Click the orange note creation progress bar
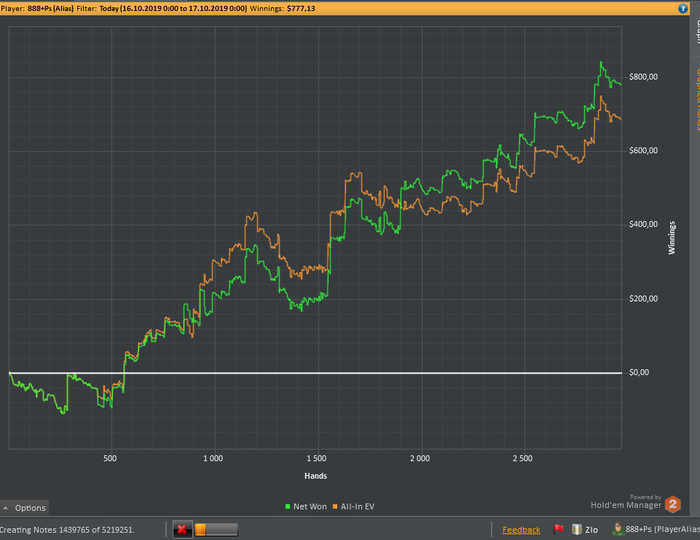Viewport: 700px width, 540px height. (x=216, y=530)
